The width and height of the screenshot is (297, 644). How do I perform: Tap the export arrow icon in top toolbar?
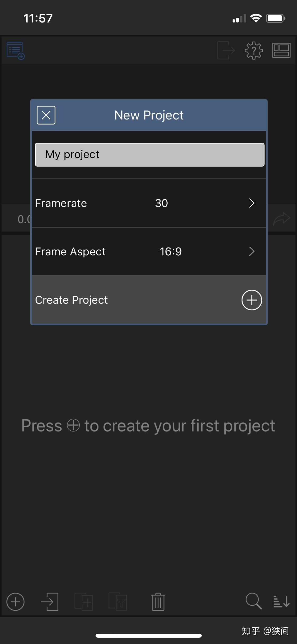point(226,50)
